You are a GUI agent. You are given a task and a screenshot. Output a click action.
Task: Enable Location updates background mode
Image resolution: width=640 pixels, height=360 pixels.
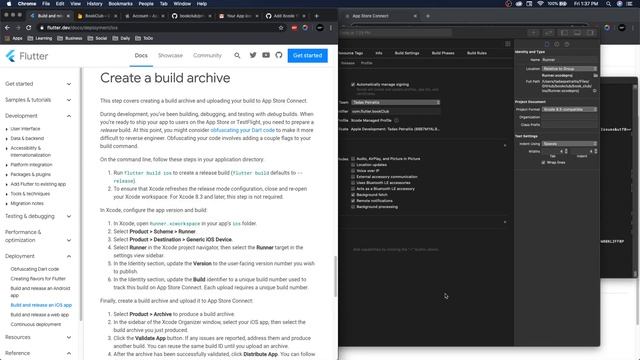tap(353, 164)
